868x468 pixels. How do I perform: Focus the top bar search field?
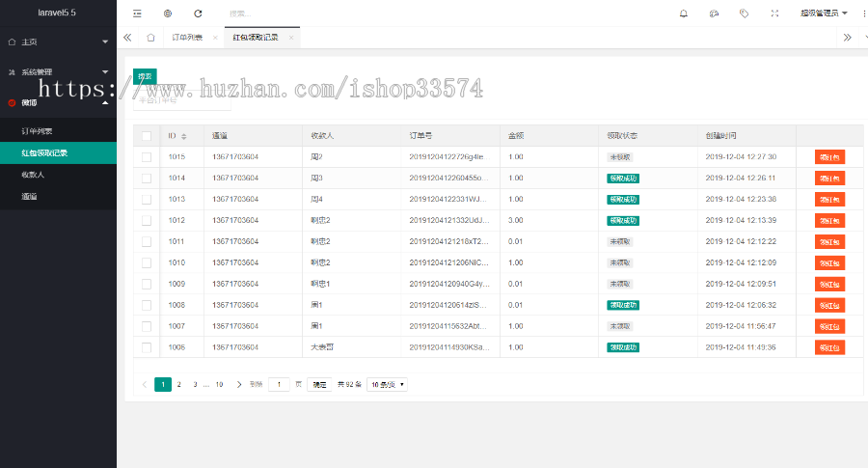point(277,14)
